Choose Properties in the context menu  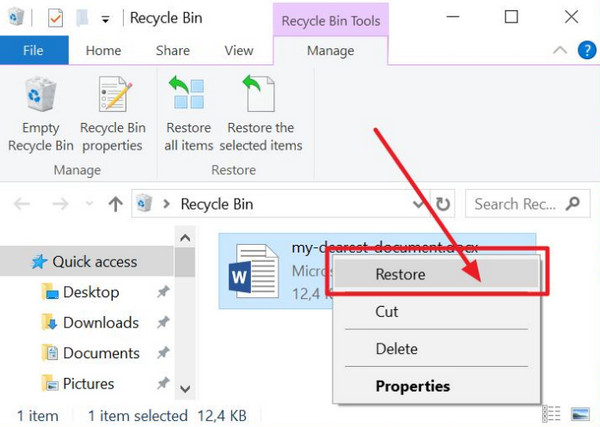(x=437, y=386)
